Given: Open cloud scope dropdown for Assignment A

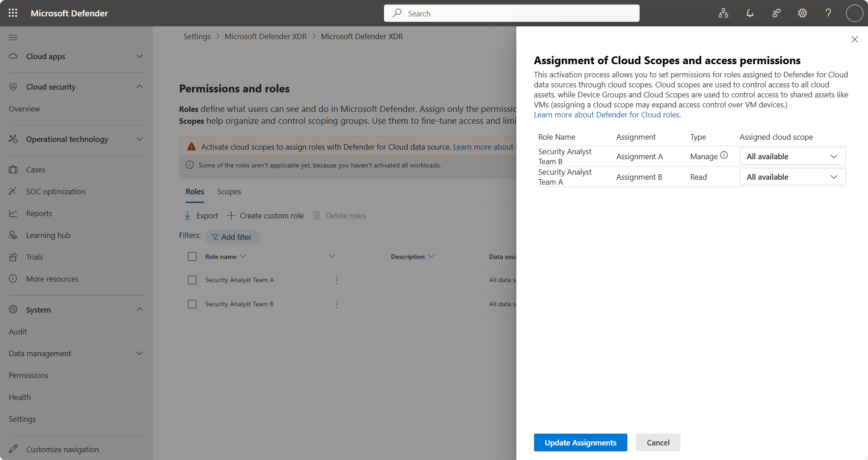Looking at the screenshot, I should (792, 157).
